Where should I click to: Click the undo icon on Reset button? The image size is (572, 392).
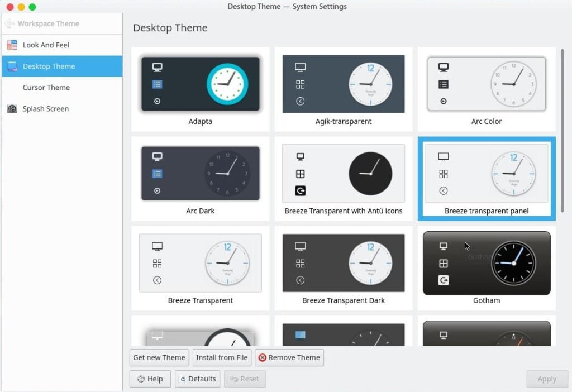point(236,379)
